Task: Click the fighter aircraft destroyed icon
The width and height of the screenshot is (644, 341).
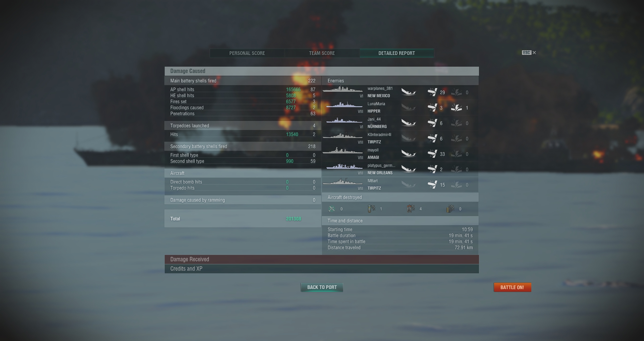Action: (332, 209)
